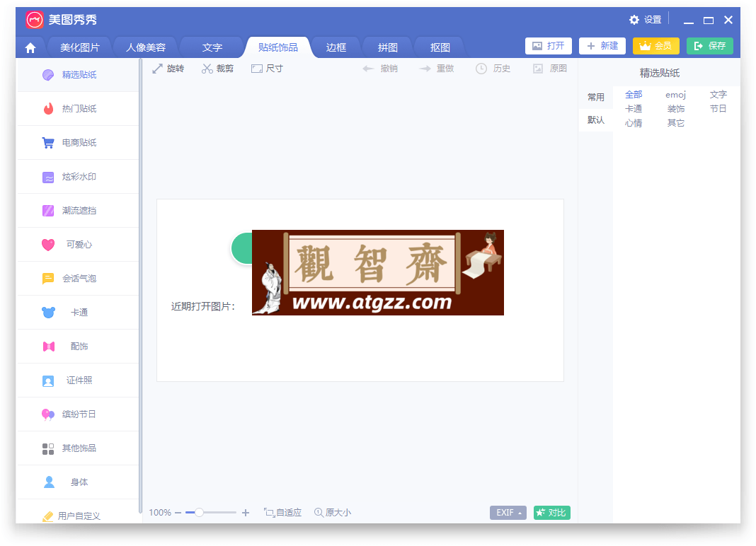756x546 pixels.
Task: Choose 证件照 ID photo category
Action: pos(78,381)
